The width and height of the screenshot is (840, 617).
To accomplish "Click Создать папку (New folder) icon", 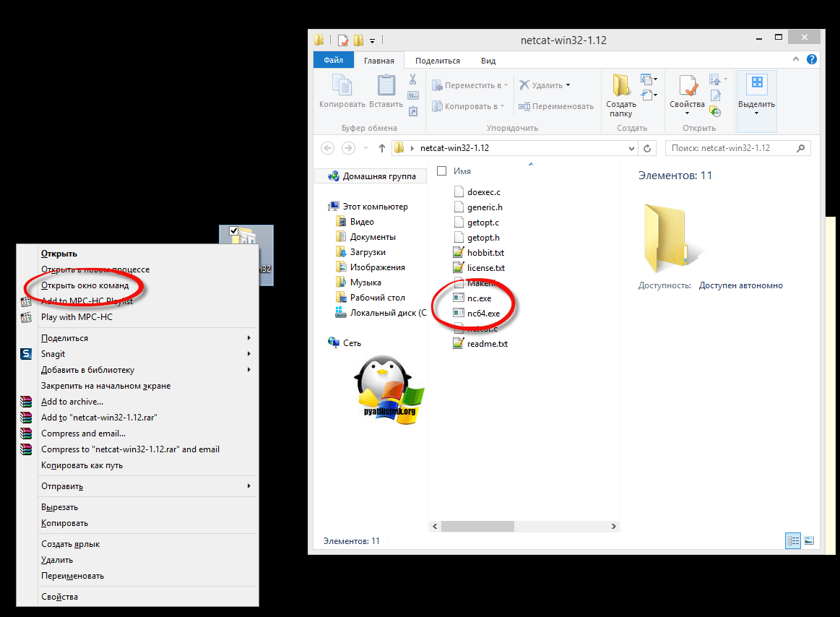I will [x=621, y=85].
